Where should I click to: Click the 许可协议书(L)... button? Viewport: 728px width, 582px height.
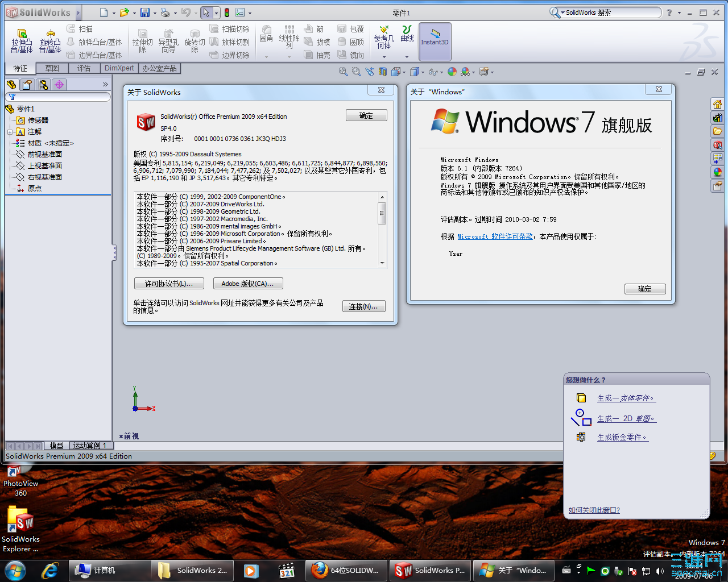(169, 284)
